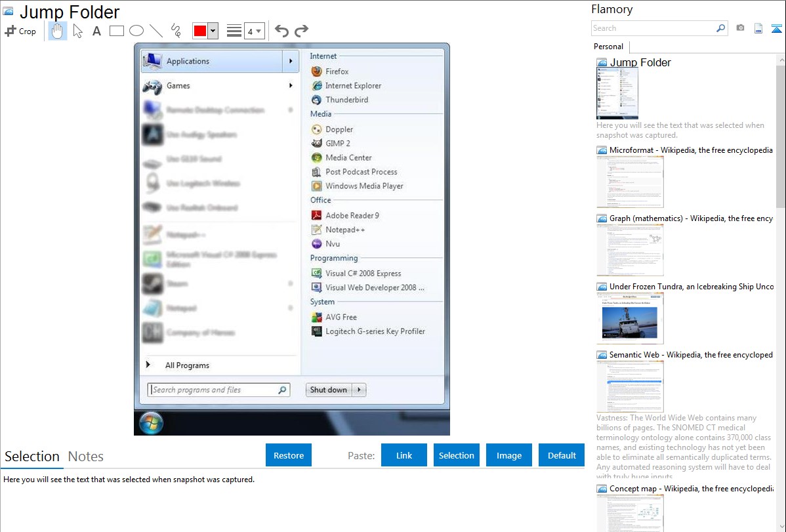This screenshot has height=532, width=786.
Task: Click the red annotation color swatch
Action: coord(200,31)
